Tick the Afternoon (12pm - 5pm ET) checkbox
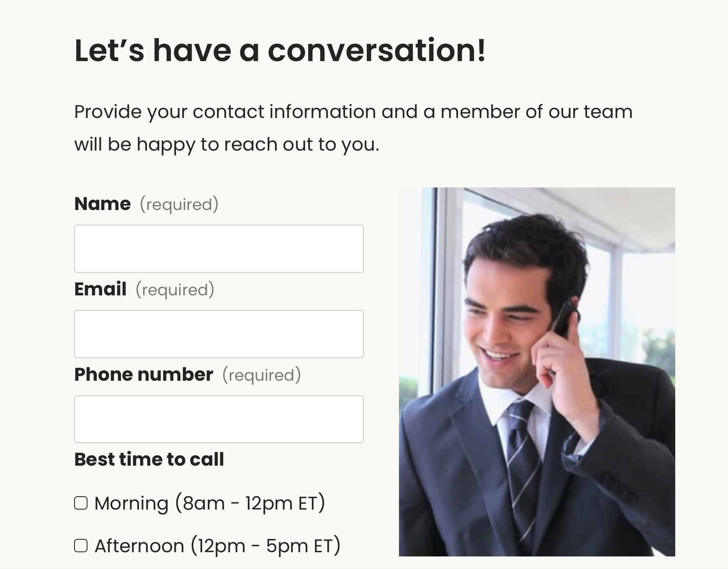 (x=81, y=546)
